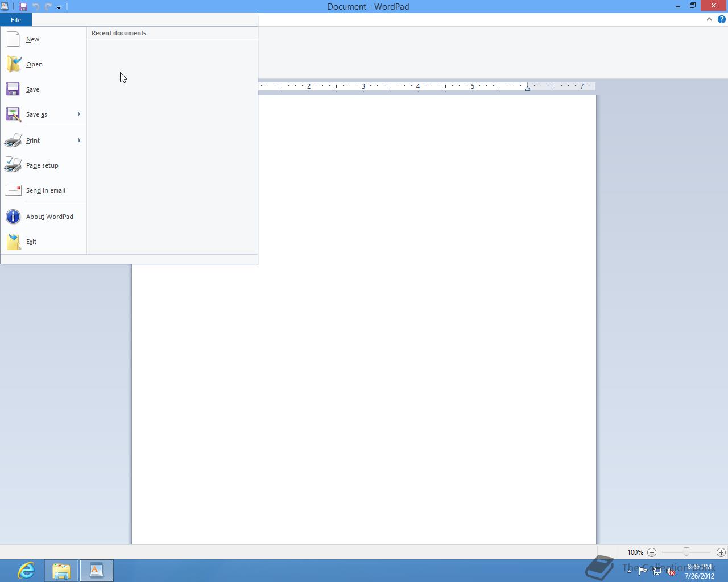This screenshot has width=728, height=582.
Task: Click the WordPad taskbar button
Action: point(97,570)
